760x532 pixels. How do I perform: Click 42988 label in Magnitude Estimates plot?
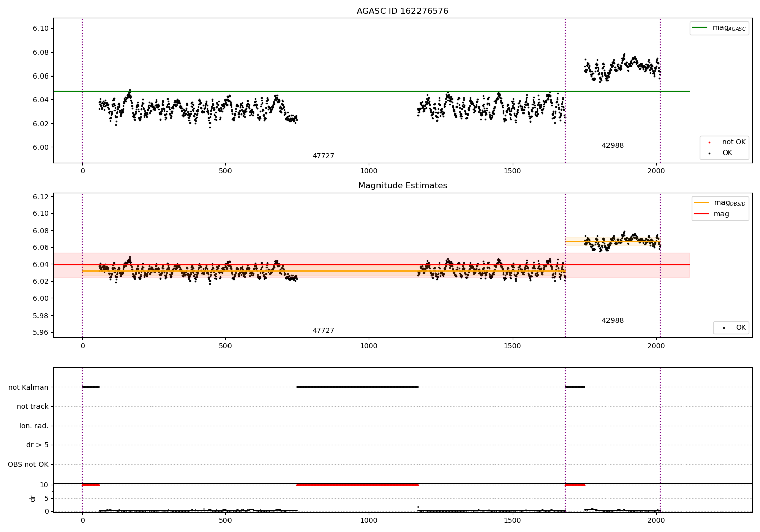[613, 320]
